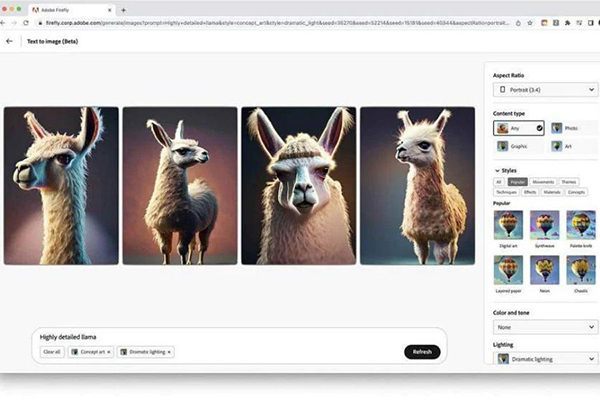Screen dimensions: 600x400
Task: Select the Digital art style thumbnail
Action: point(508,224)
